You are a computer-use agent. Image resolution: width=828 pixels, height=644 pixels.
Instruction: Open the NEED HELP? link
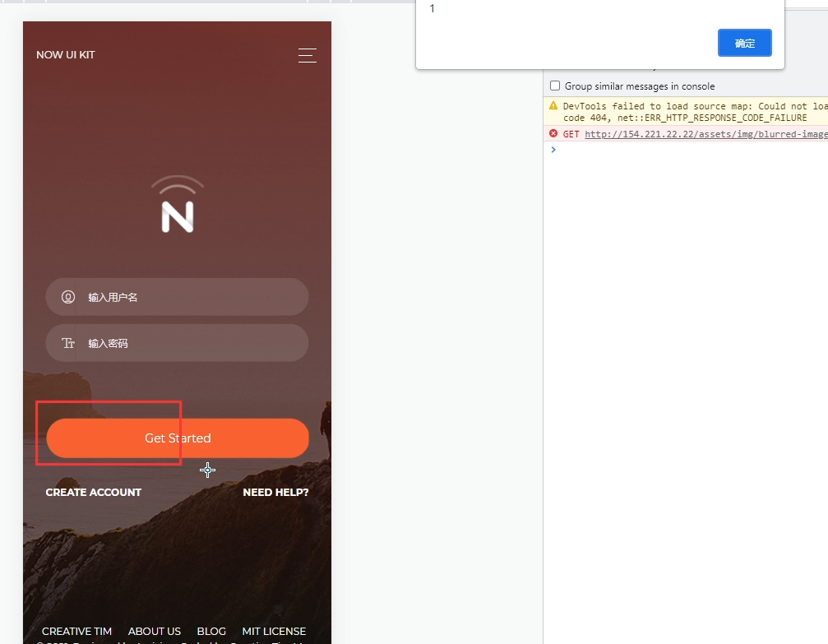point(275,493)
